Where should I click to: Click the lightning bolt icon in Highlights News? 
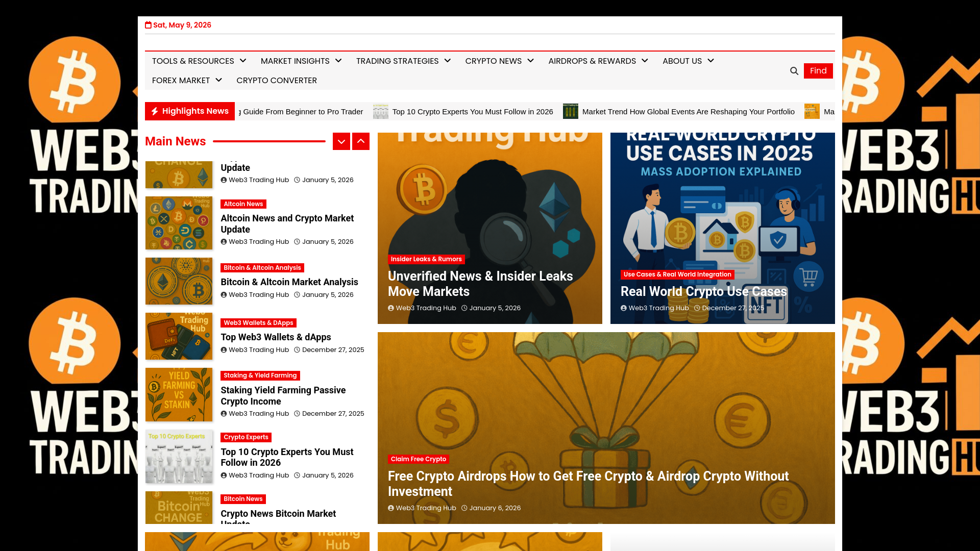click(155, 111)
